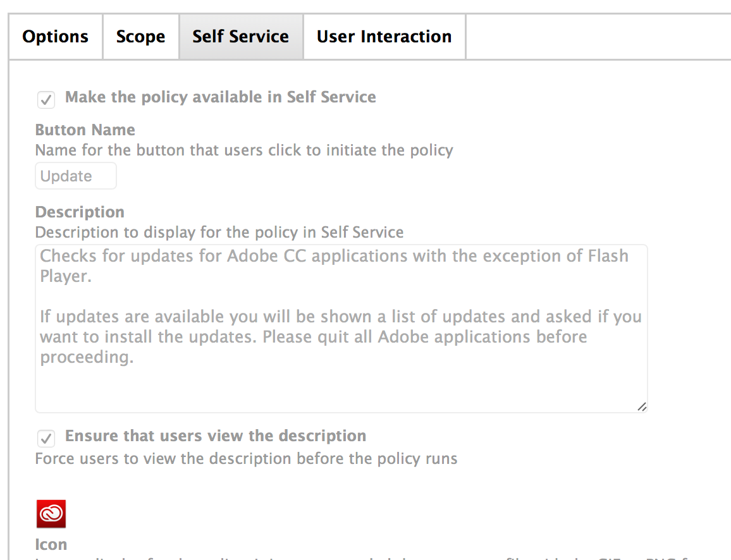
Task: Toggle Ensure that users view description checkbox
Action: (46, 438)
